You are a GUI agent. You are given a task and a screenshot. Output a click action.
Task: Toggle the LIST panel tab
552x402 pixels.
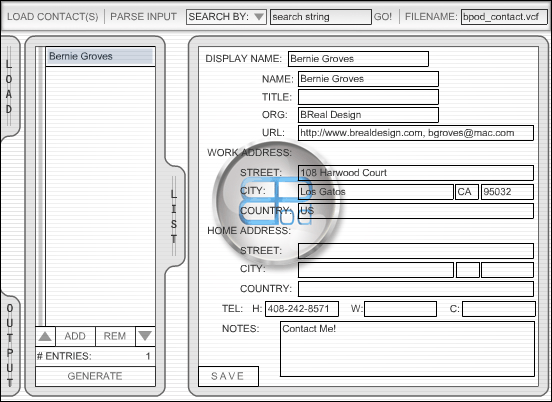[174, 215]
